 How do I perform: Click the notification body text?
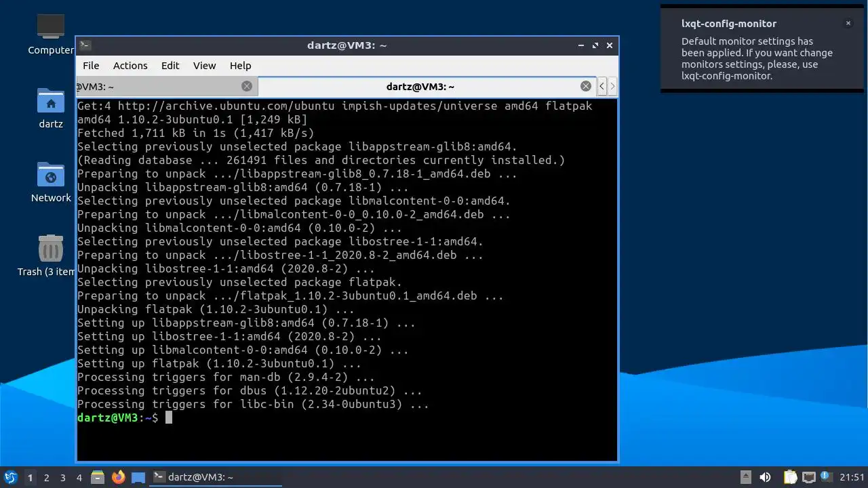[757, 59]
